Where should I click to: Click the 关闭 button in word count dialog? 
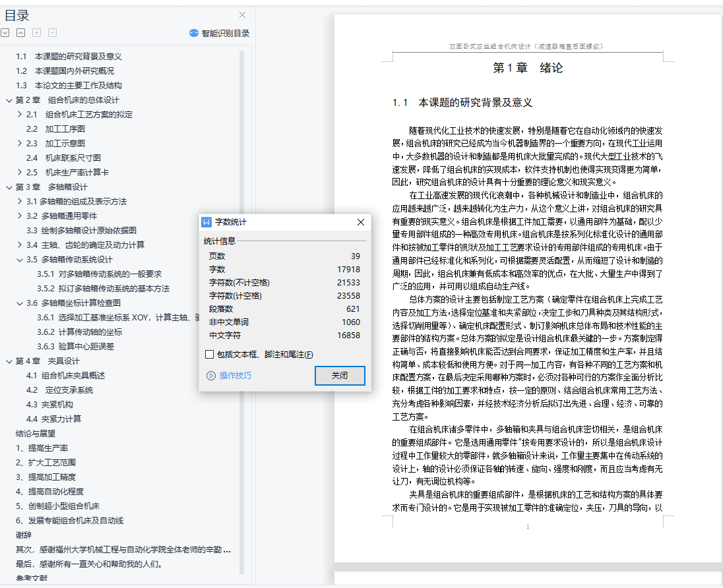[x=340, y=376]
